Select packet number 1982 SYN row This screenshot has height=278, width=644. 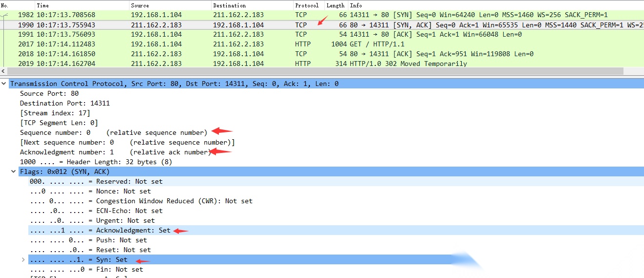322,15
